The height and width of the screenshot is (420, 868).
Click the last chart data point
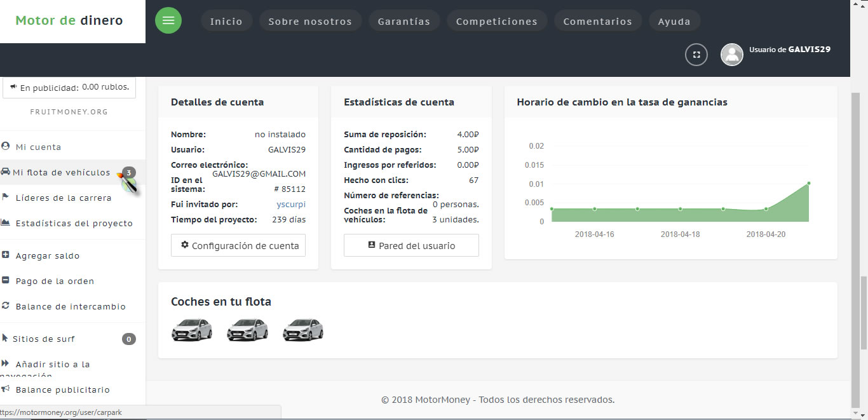point(809,183)
